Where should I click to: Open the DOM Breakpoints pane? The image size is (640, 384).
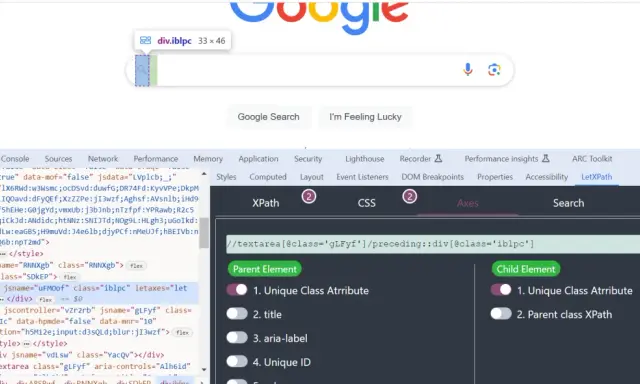coord(433,177)
